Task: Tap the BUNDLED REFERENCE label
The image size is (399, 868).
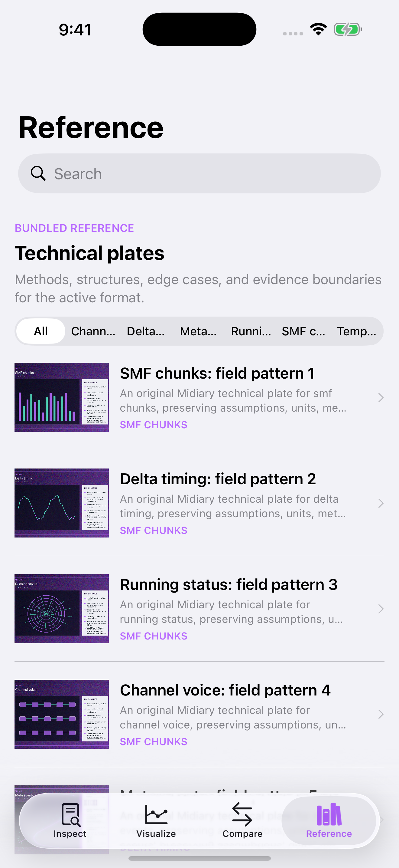Action: point(74,228)
